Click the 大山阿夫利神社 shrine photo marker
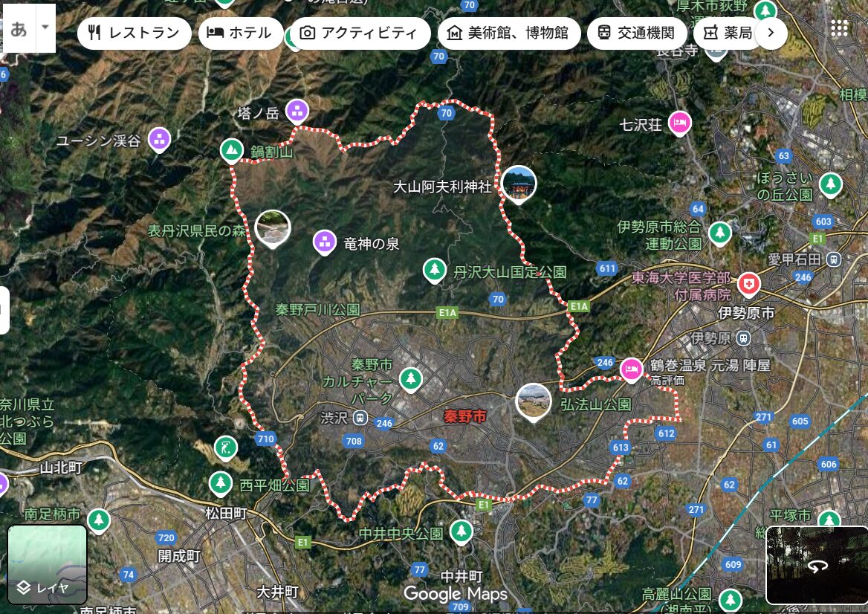Image resolution: width=868 pixels, height=614 pixels. click(519, 184)
